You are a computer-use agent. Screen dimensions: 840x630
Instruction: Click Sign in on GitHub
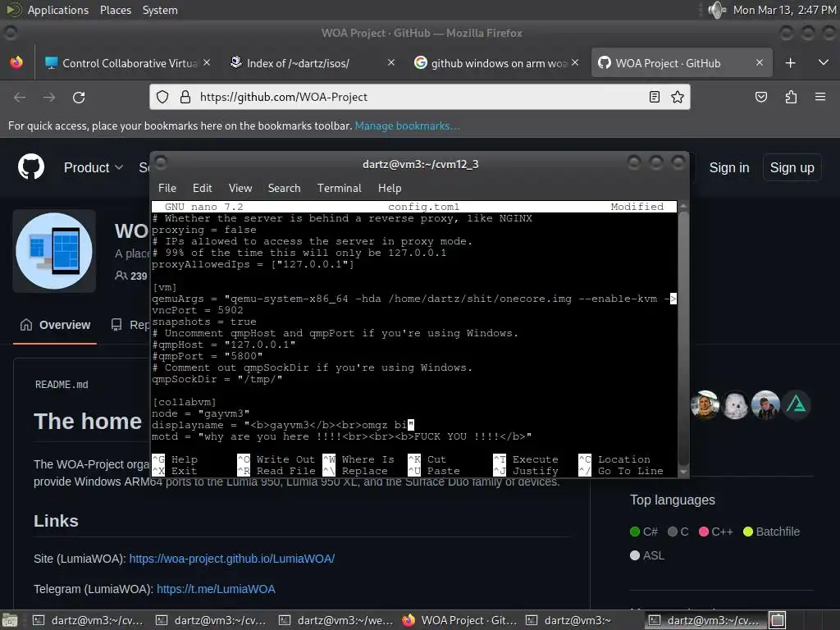(x=729, y=167)
